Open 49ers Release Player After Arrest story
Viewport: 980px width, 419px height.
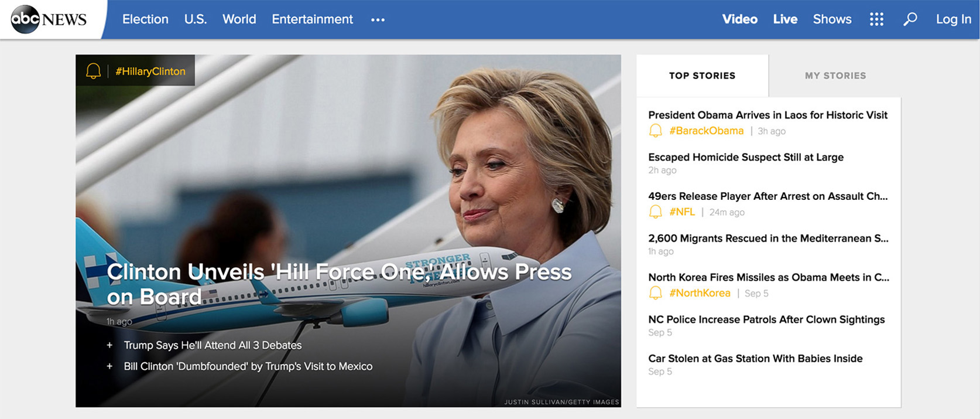coord(768,196)
